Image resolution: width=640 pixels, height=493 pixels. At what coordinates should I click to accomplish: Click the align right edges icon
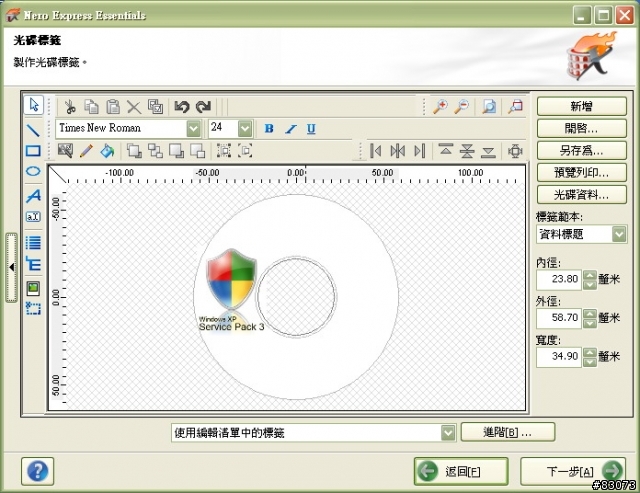pyautogui.click(x=420, y=151)
